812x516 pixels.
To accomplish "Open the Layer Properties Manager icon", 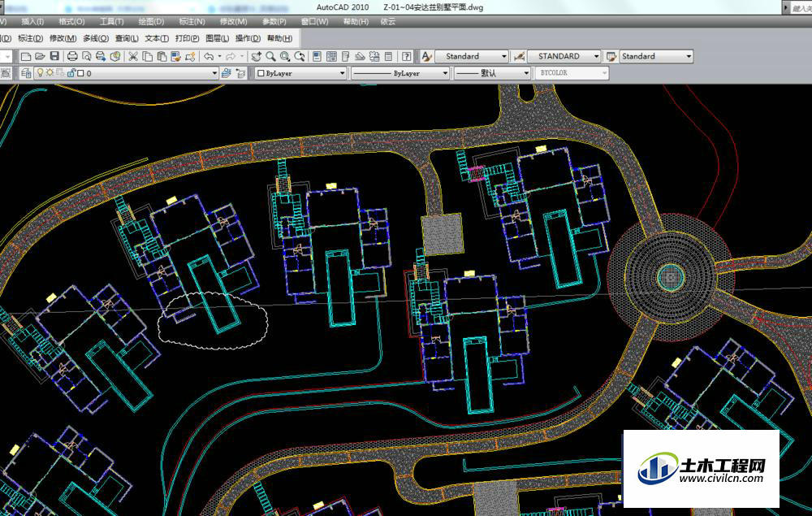I will click(26, 74).
